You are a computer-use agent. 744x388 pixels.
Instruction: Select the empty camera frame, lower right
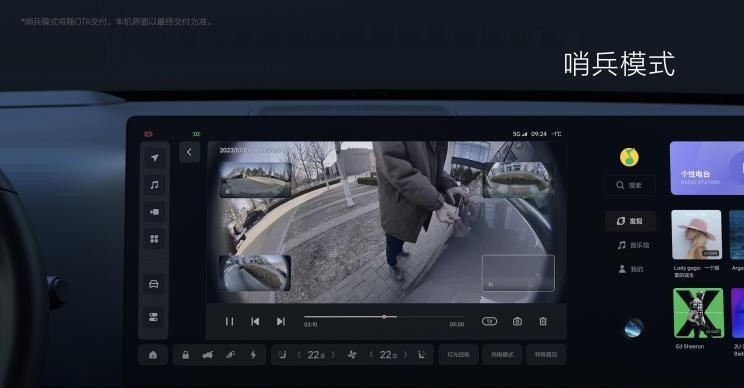[518, 273]
